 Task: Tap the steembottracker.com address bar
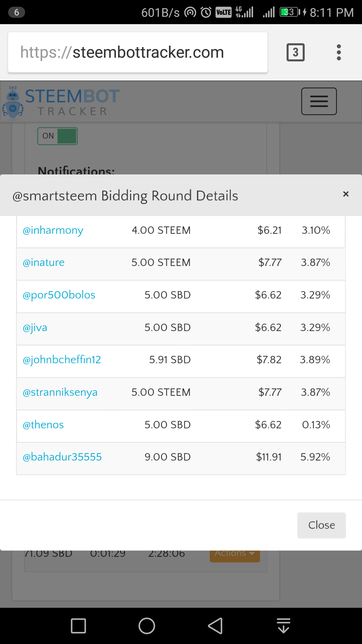coord(138,52)
